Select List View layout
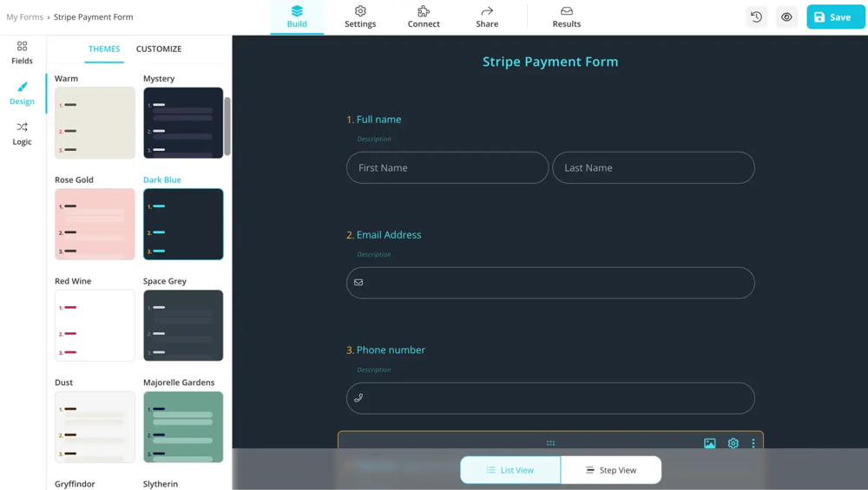The image size is (868, 490). pyautogui.click(x=510, y=470)
